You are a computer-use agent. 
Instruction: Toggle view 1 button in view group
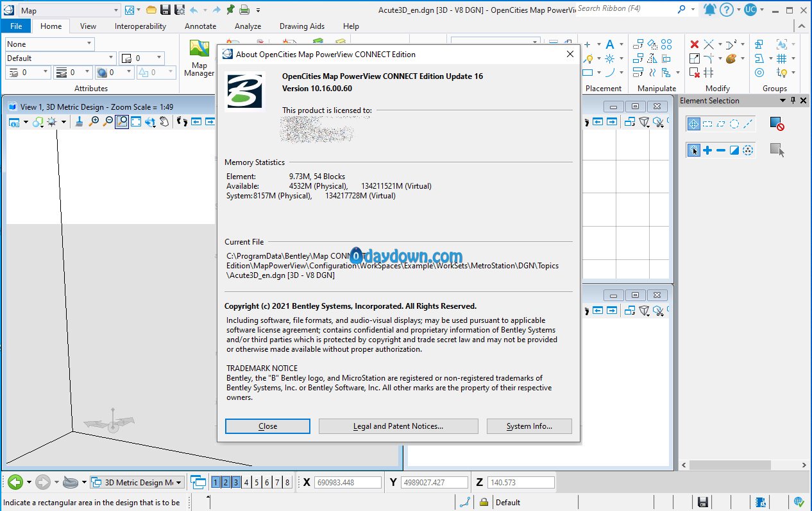[x=216, y=482]
